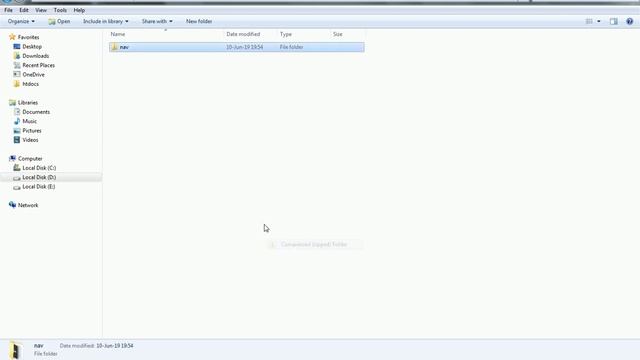Expand Include in library dropdown

[106, 21]
